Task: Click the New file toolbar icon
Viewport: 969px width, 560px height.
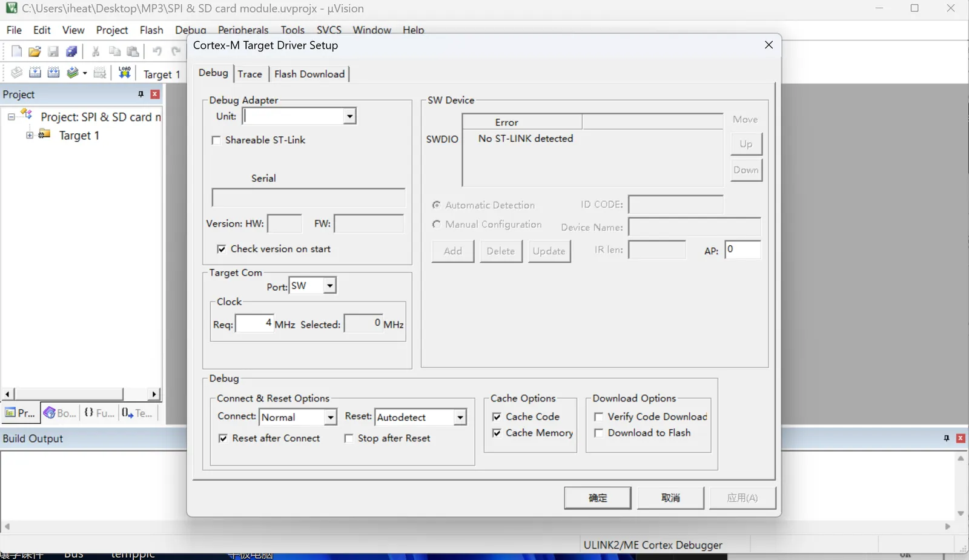Action: coord(17,51)
